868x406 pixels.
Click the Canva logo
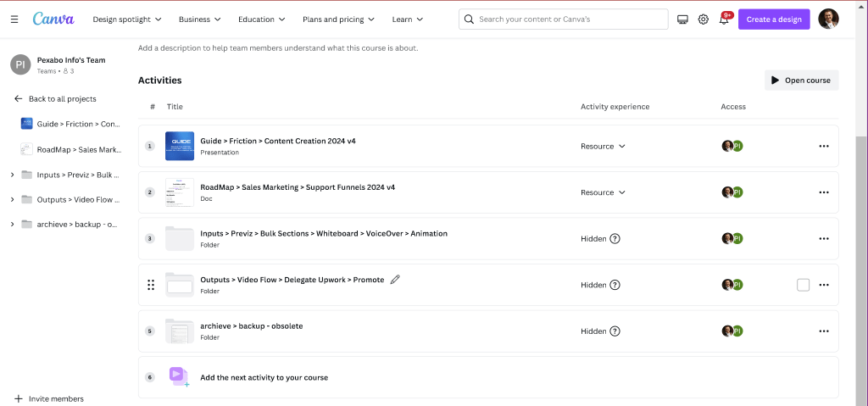point(53,19)
